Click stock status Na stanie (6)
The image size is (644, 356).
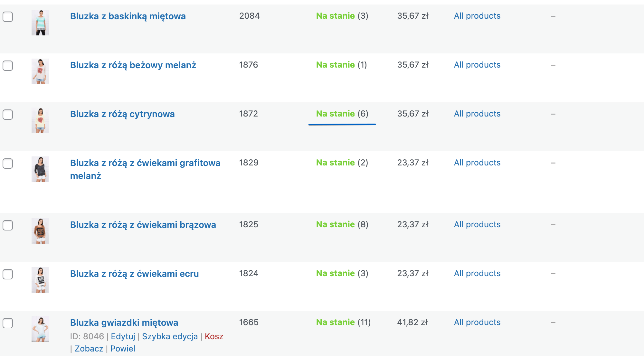click(342, 114)
